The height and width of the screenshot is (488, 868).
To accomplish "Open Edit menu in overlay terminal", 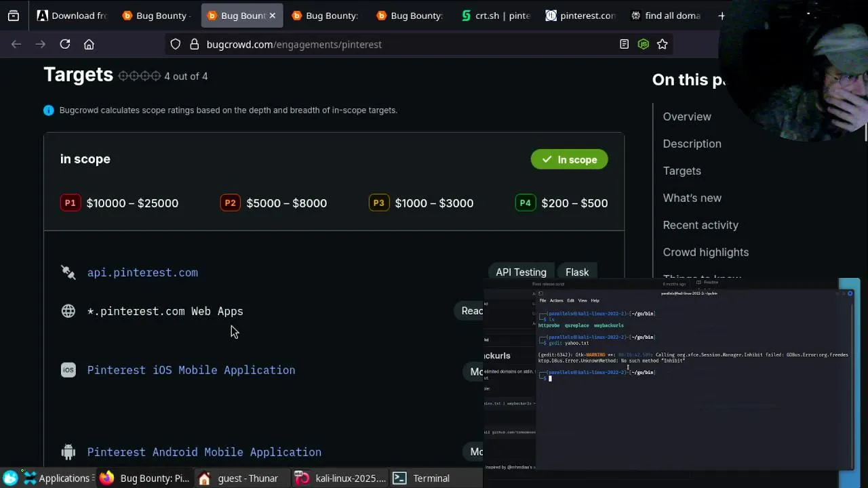I will 570,300.
